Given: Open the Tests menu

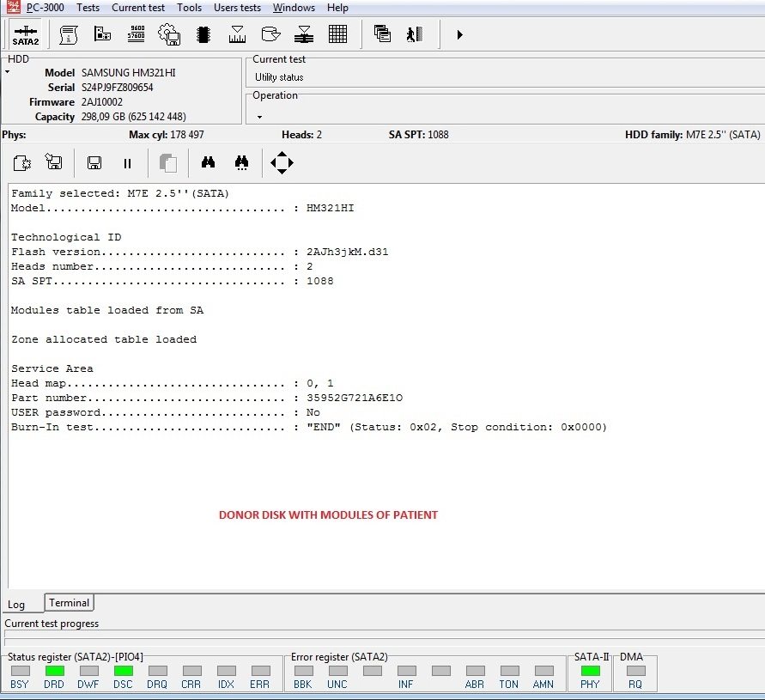Looking at the screenshot, I should pos(88,8).
